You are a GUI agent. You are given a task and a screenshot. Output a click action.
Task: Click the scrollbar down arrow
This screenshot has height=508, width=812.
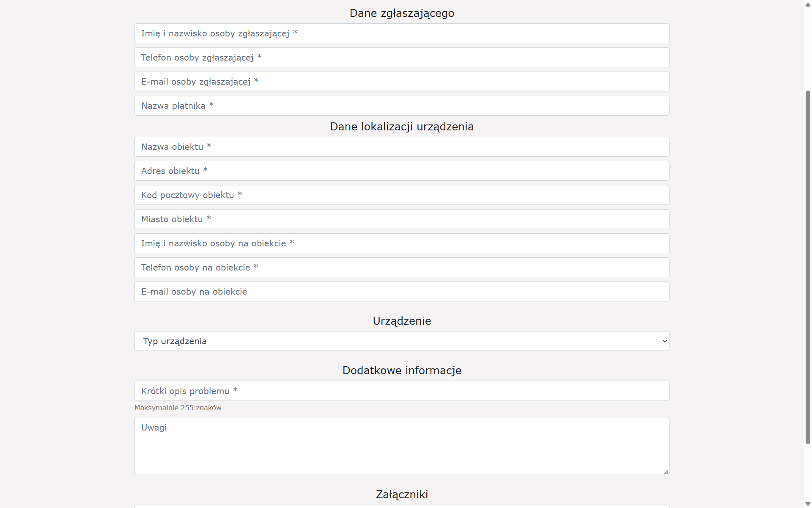[x=808, y=503]
